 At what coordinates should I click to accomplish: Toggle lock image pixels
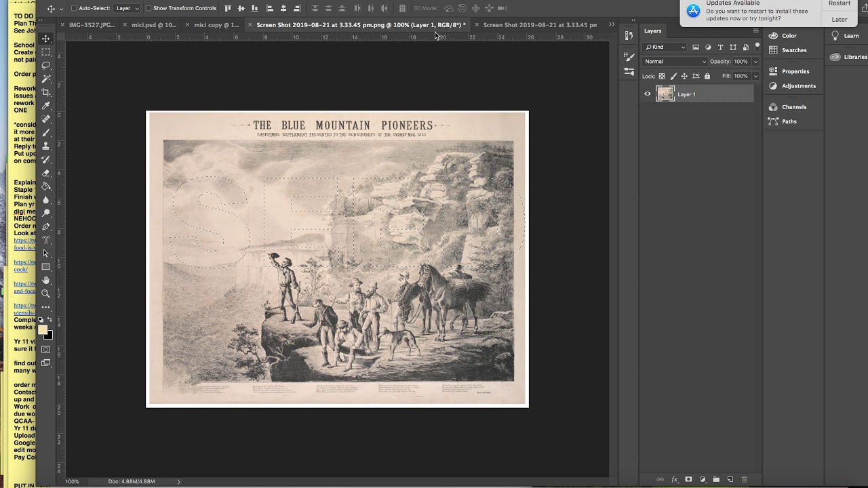pos(673,76)
